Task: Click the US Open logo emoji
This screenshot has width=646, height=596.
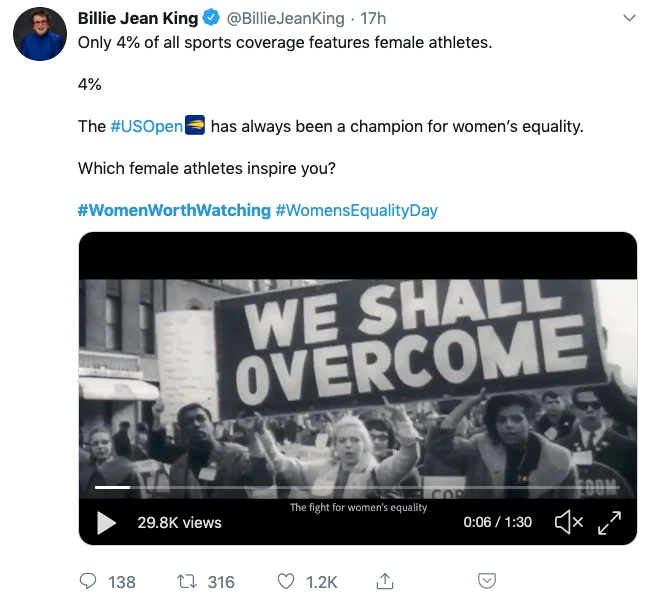Action: point(195,126)
